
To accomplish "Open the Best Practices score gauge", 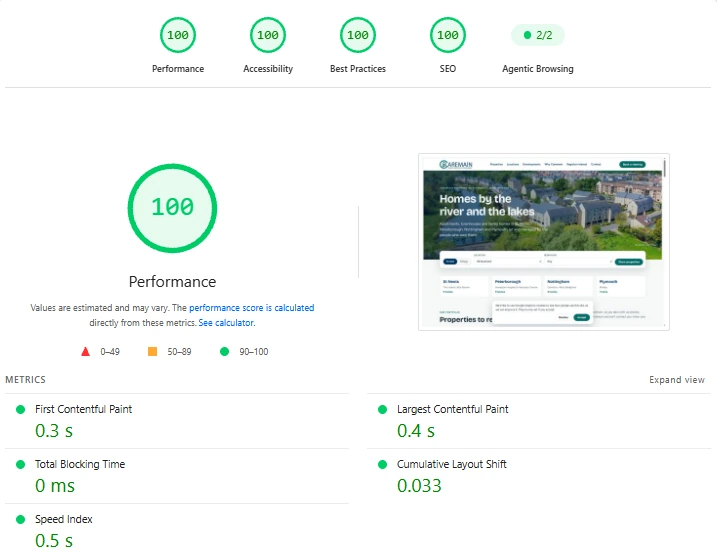I will tap(358, 35).
